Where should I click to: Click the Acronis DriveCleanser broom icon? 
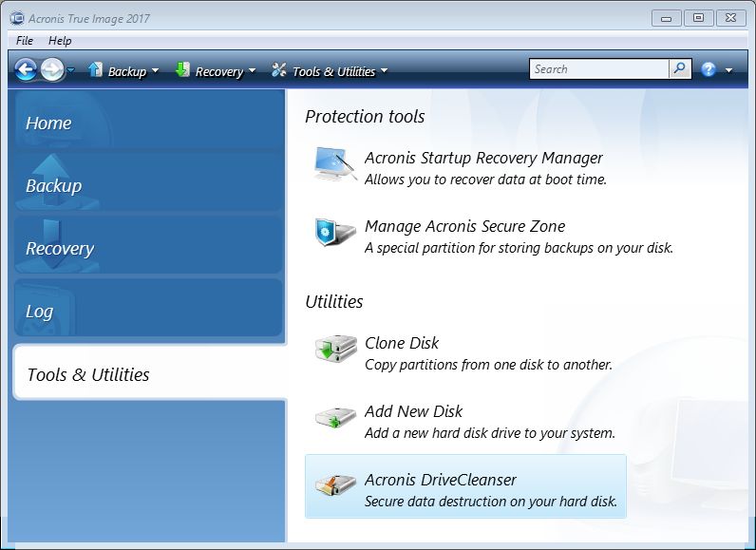point(335,484)
